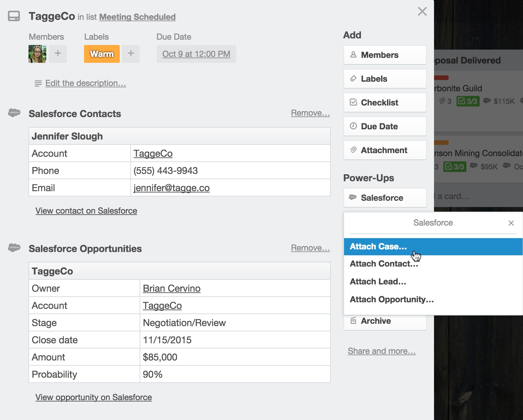Select the $85,000 amount value
The image size is (523, 420).
(160, 357)
